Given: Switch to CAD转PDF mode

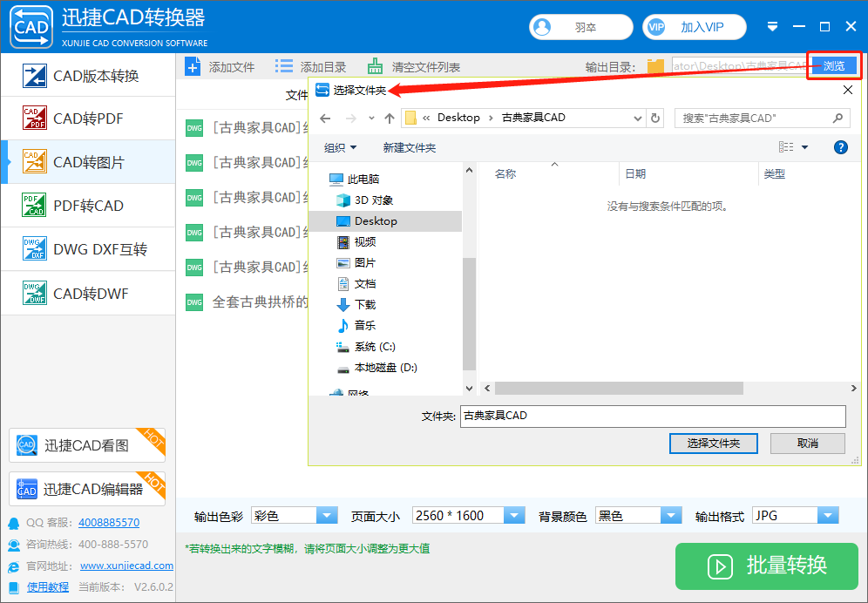Looking at the screenshot, I should pos(88,119).
